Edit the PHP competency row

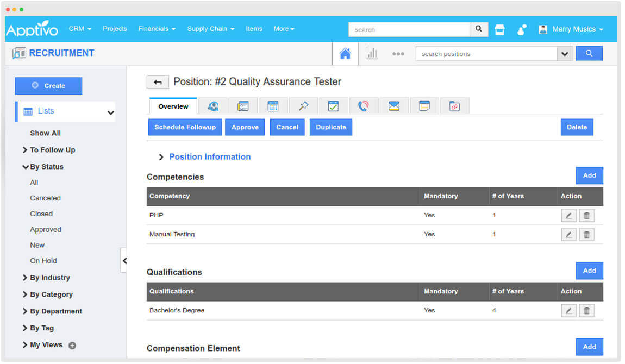568,216
